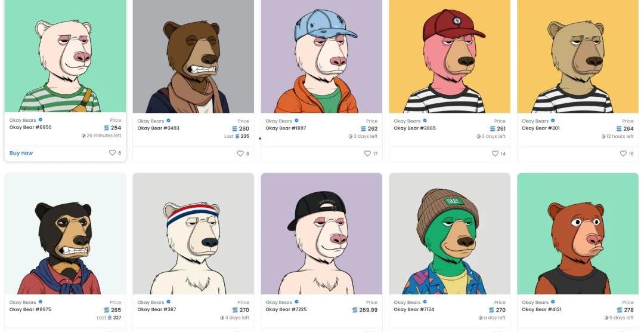The height and width of the screenshot is (332, 644).
Task: Open Okay Bear #8975 artwork thumbnail
Action: [66, 233]
